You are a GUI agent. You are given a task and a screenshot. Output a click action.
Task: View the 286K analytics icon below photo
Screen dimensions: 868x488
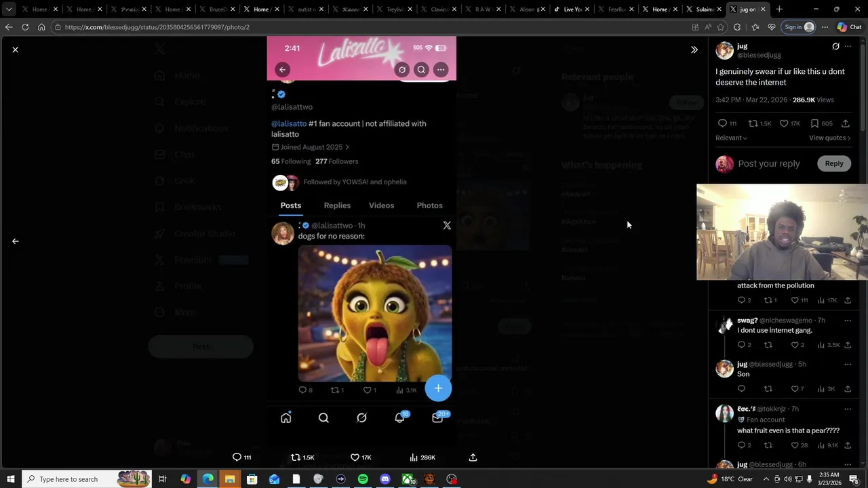point(414,457)
